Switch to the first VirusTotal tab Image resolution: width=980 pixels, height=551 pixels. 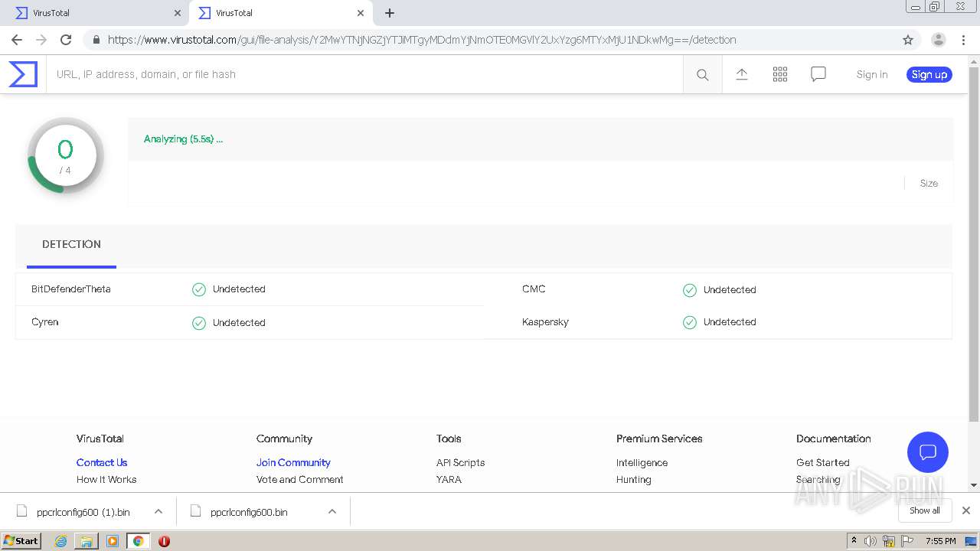tap(95, 13)
